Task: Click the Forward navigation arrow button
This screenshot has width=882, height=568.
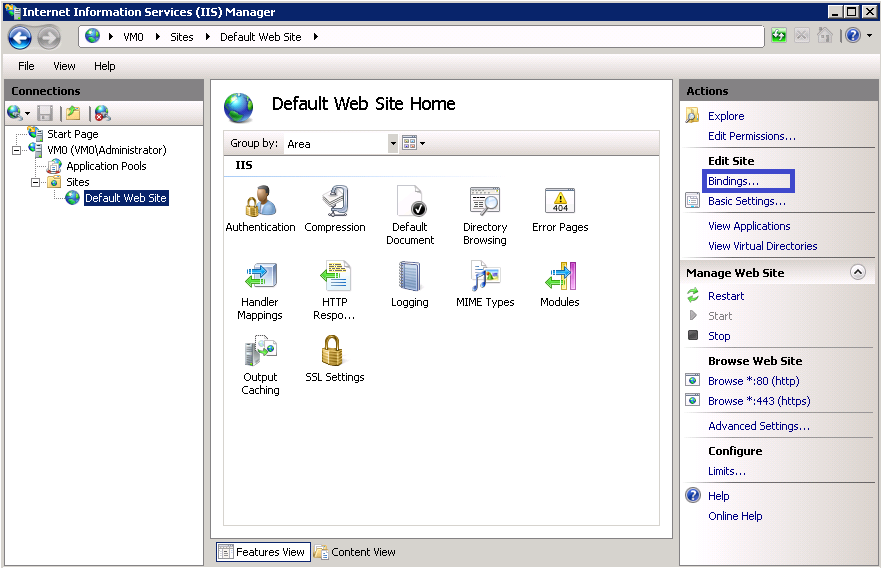Action: (x=49, y=38)
